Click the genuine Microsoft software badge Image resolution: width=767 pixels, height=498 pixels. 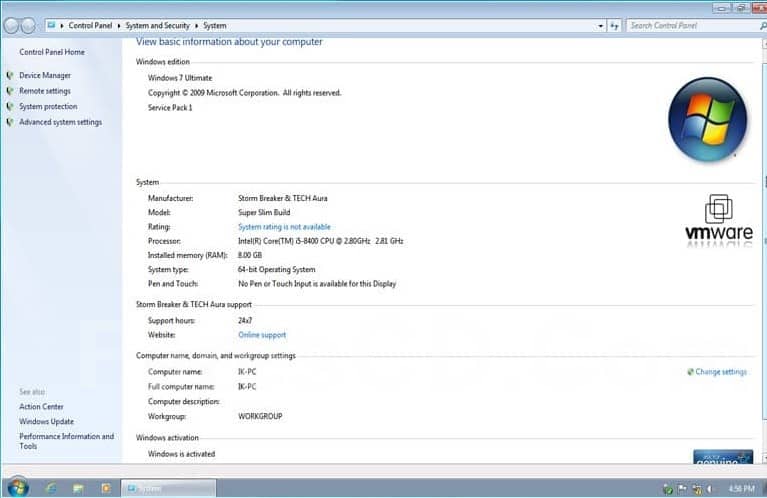(x=723, y=457)
